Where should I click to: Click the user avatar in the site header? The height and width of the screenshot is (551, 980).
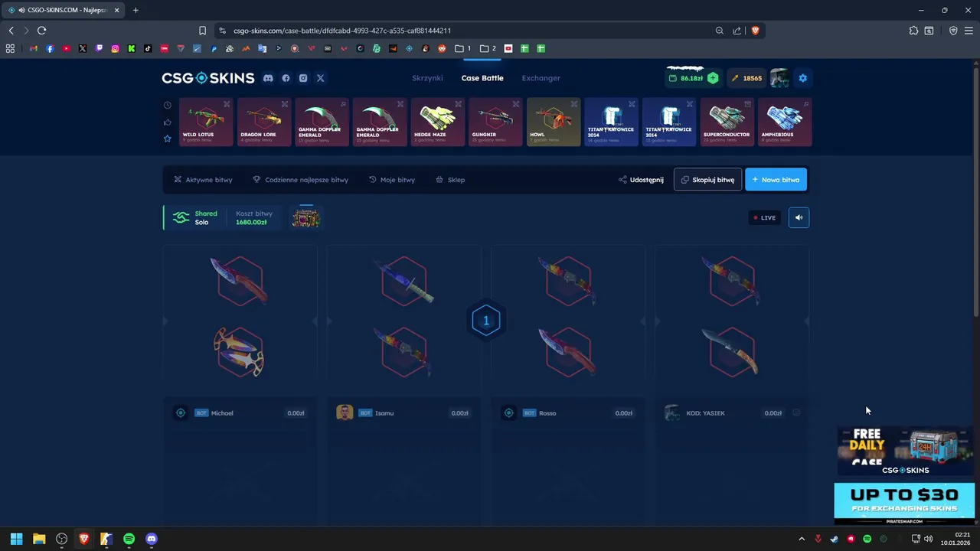(x=779, y=78)
